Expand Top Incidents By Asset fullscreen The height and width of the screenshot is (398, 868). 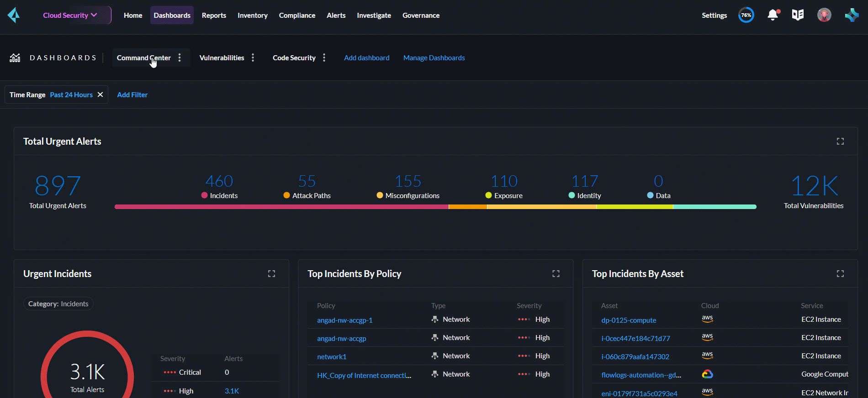coord(840,274)
